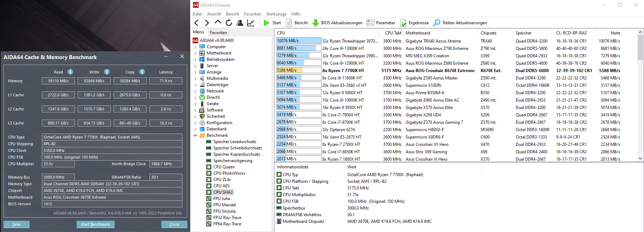Select the FP64 Ray-Trace tree item
This screenshot has width=644, height=232.
coord(227,224)
